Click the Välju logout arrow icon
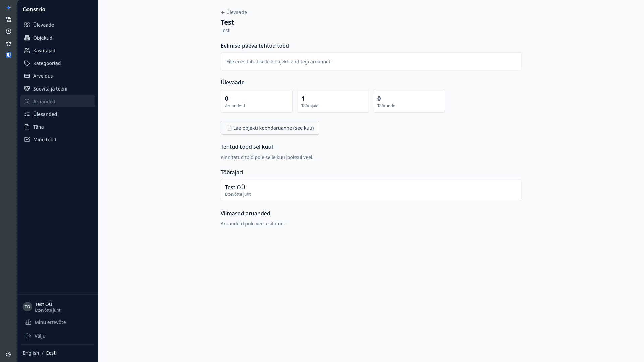Viewport: 644px width, 362px height. [x=29, y=336]
